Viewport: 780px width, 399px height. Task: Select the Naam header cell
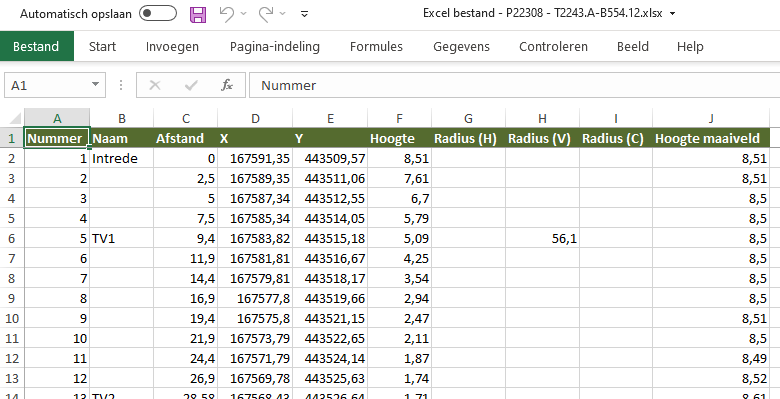coord(122,138)
